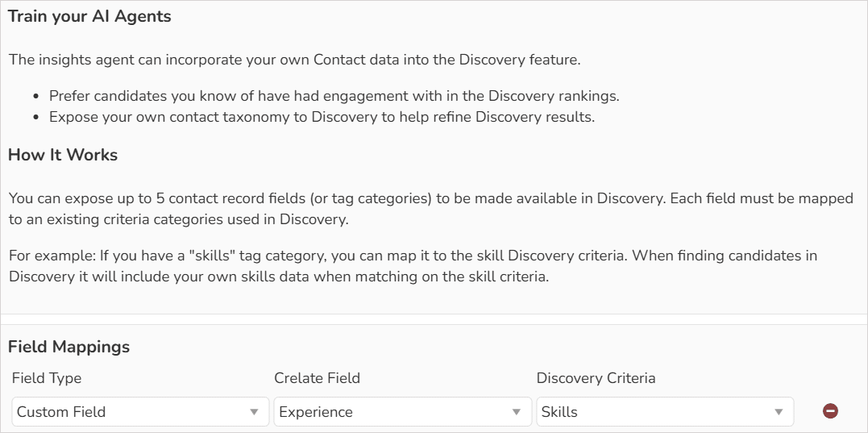The image size is (868, 433).
Task: Click the arrow beside Experience
Action: [516, 412]
